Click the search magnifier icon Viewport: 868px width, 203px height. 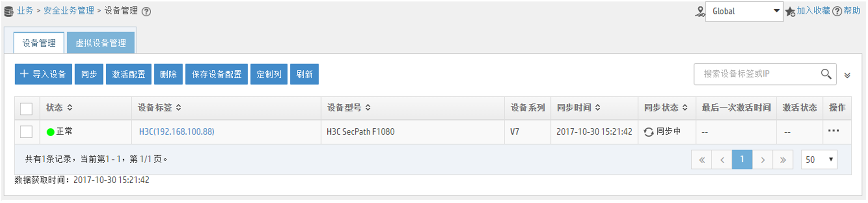826,74
